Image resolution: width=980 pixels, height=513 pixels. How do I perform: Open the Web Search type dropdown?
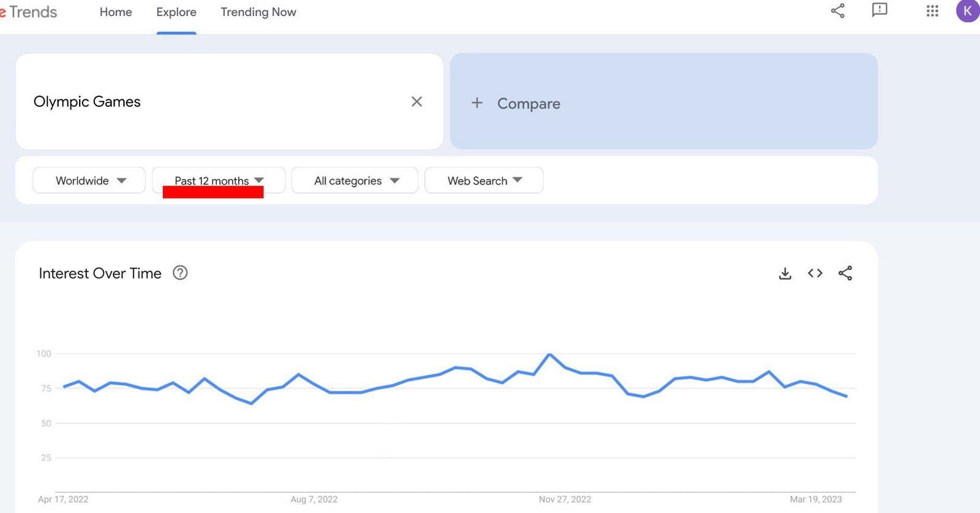[484, 180]
